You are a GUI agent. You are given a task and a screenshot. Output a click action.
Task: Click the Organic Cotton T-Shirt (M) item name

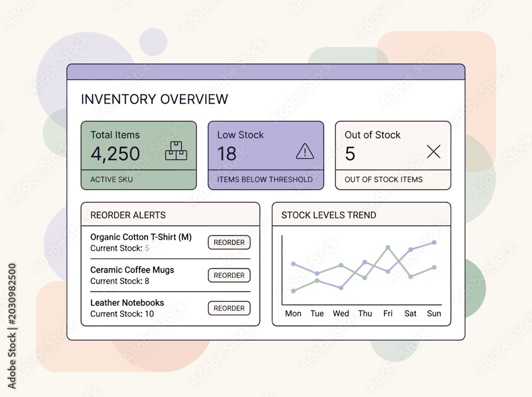141,237
